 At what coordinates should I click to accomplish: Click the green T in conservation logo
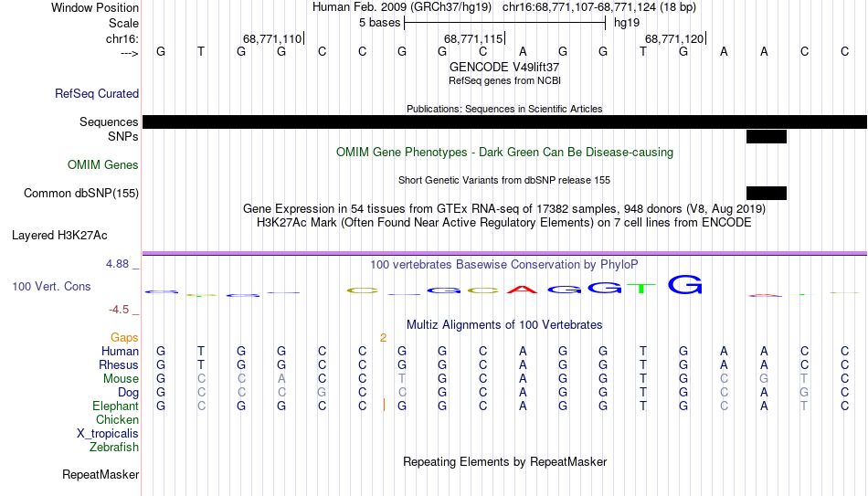pos(641,289)
